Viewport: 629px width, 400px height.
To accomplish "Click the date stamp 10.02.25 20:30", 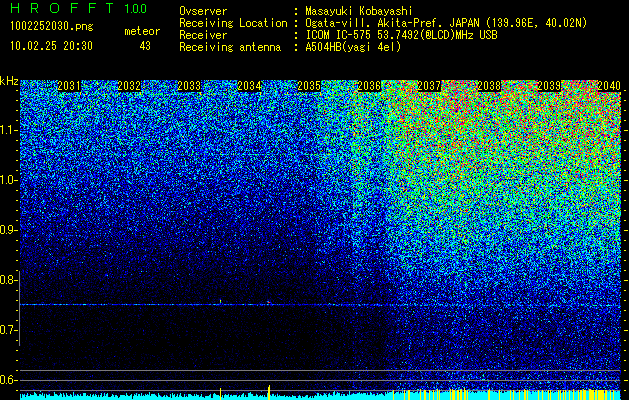I will [51, 46].
